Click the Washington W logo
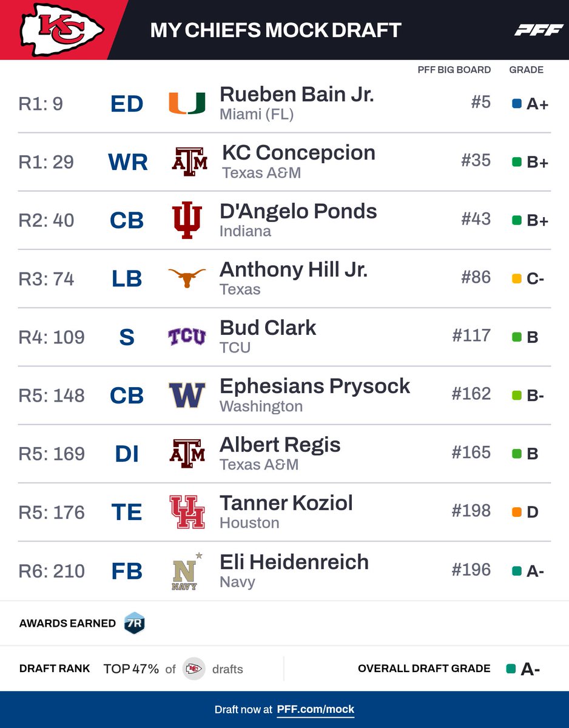 187,394
